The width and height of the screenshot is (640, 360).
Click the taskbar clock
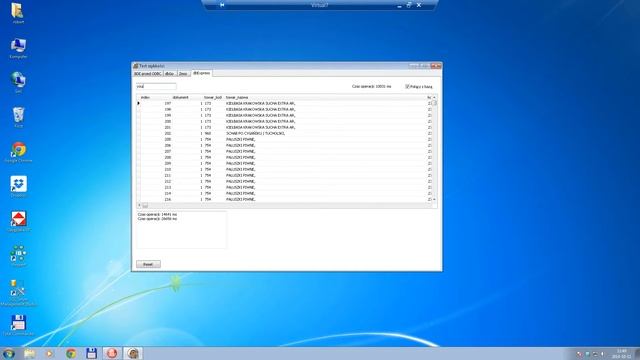pos(621,353)
